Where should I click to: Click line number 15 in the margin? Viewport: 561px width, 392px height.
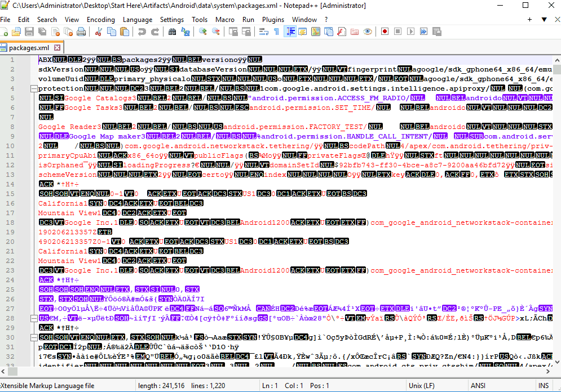coord(10,194)
